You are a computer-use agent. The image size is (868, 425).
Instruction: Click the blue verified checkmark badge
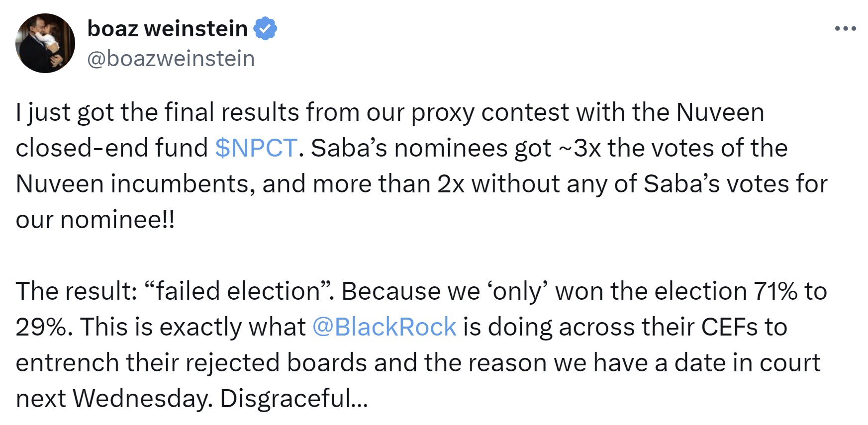[265, 28]
